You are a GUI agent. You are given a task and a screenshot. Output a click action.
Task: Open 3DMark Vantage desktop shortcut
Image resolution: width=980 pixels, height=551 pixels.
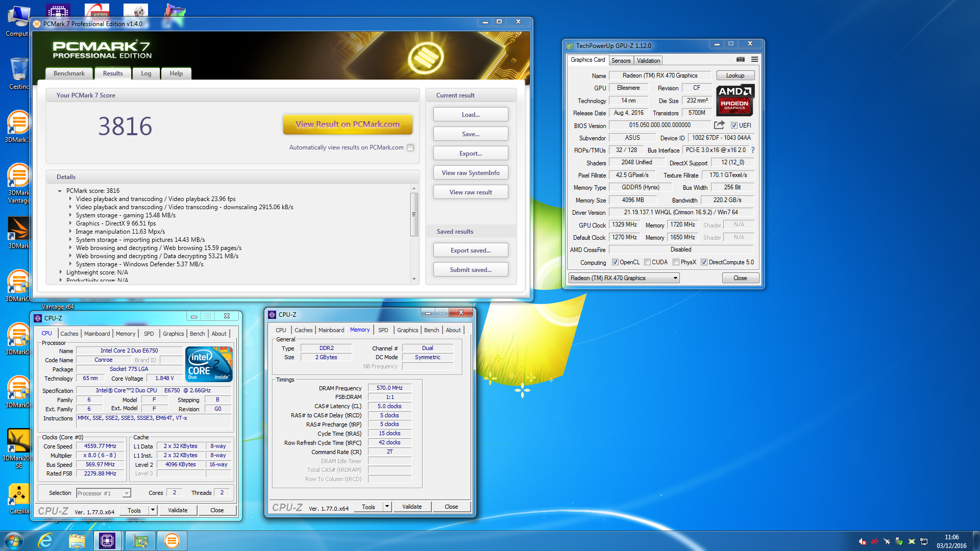pyautogui.click(x=18, y=184)
